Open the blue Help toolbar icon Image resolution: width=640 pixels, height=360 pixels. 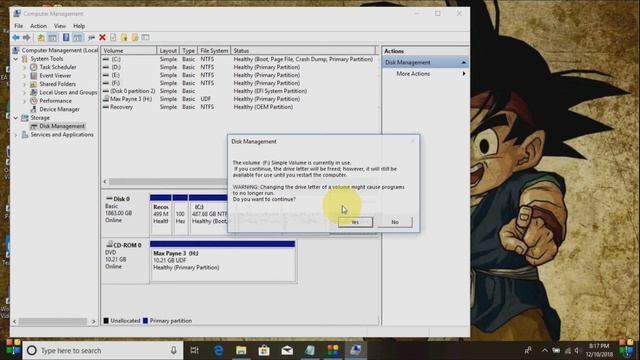pyautogui.click(x=66, y=38)
